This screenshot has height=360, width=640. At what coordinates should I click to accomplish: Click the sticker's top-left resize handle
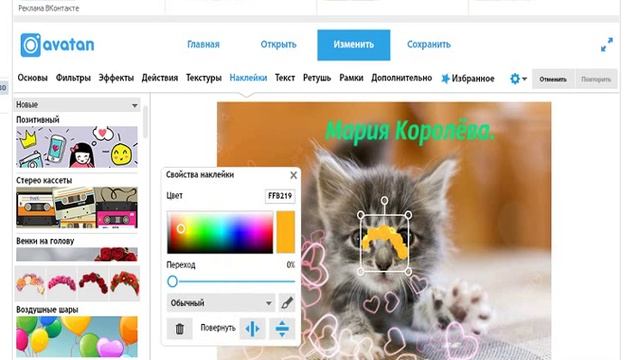361,215
